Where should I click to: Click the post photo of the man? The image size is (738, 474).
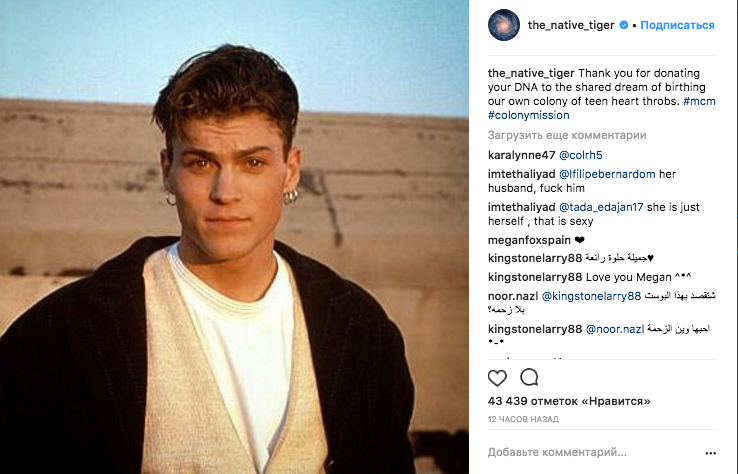click(x=236, y=237)
